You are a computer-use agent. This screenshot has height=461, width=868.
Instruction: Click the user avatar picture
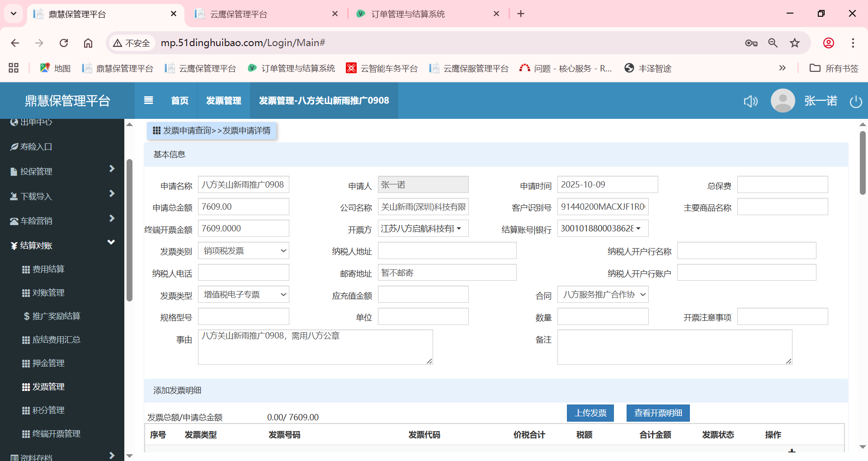coord(783,100)
